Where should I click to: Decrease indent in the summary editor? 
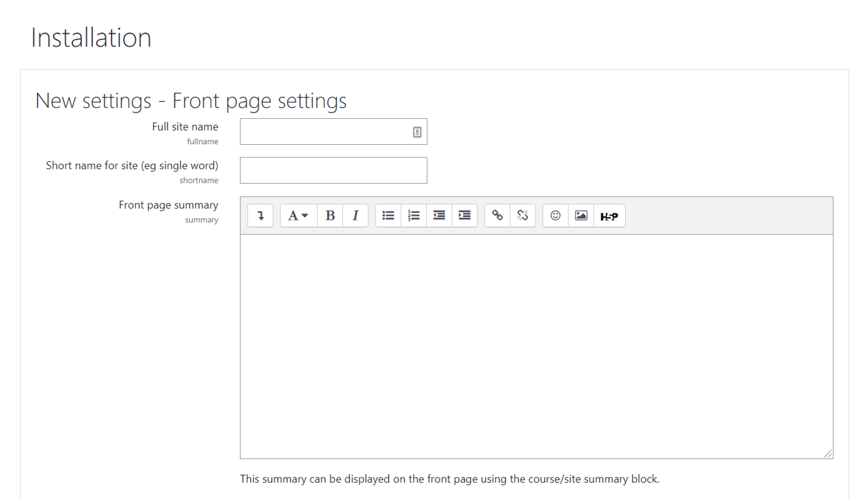pyautogui.click(x=439, y=215)
